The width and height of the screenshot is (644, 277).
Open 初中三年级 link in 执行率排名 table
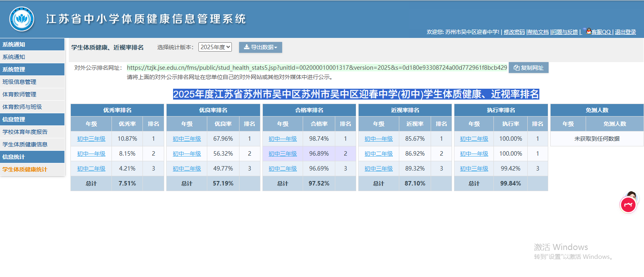tap(474, 169)
